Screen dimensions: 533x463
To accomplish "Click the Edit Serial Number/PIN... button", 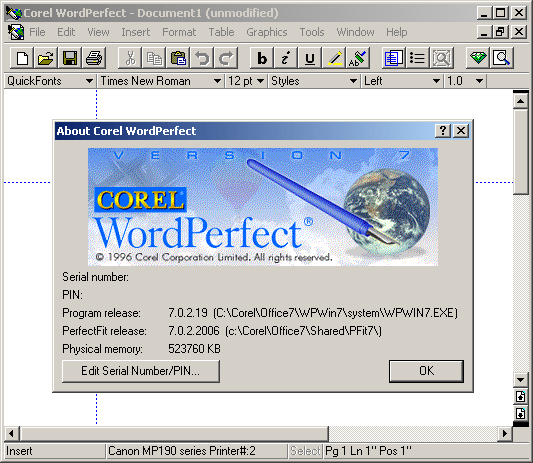I will point(141,371).
